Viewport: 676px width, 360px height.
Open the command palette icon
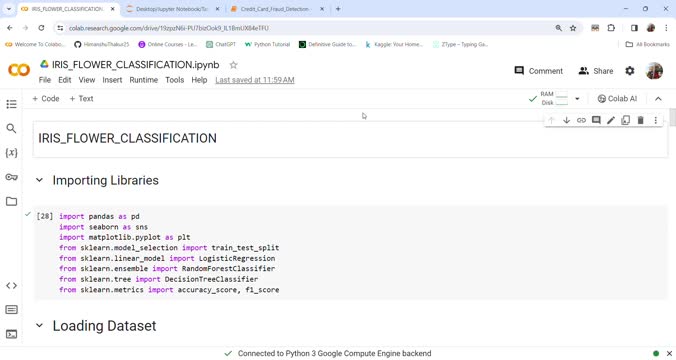[12, 310]
